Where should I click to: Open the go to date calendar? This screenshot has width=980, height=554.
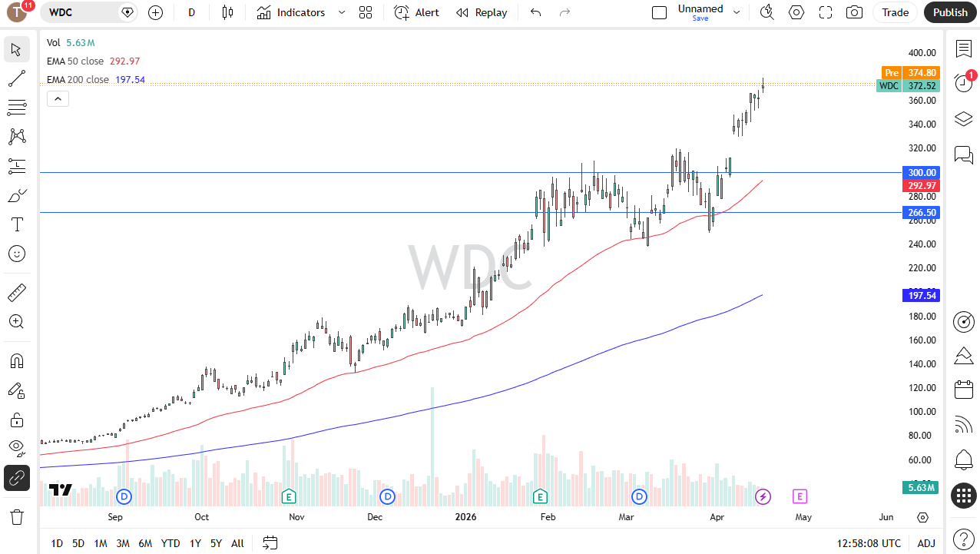270,543
